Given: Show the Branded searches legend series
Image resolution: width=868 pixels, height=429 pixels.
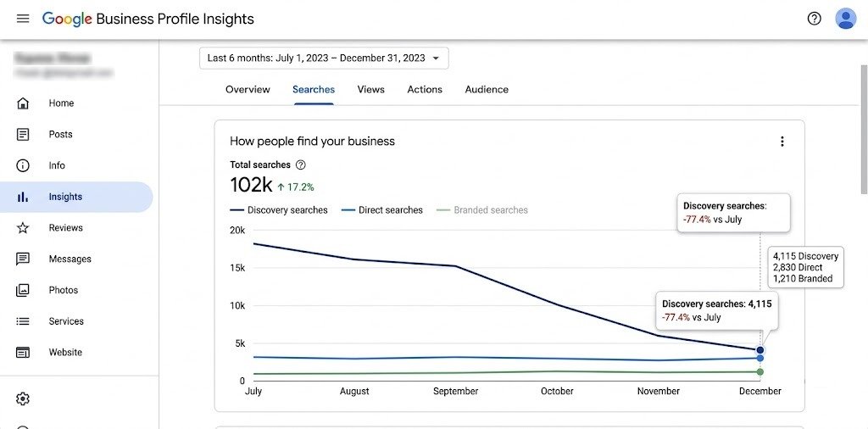Looking at the screenshot, I should (482, 209).
